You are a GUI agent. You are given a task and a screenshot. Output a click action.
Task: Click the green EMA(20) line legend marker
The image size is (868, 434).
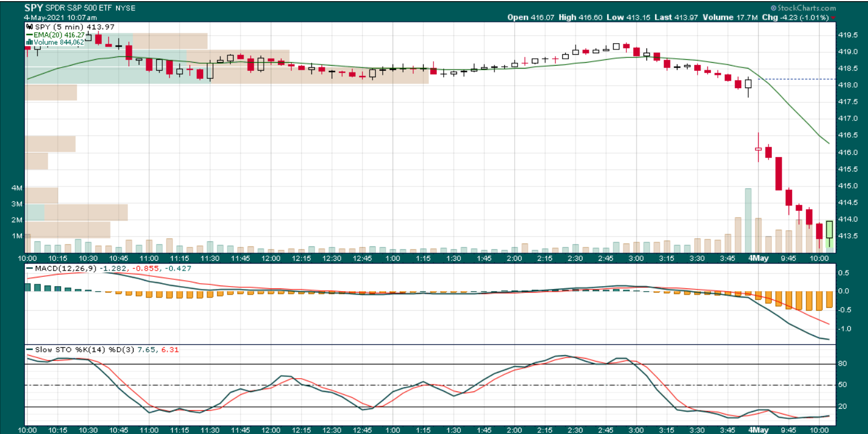29,35
